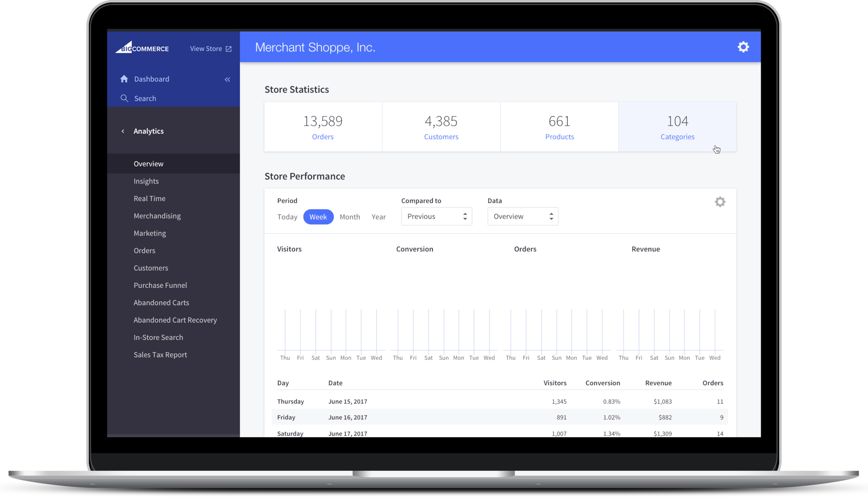Click the Dashboard home icon
The width and height of the screenshot is (868, 497).
coord(124,79)
